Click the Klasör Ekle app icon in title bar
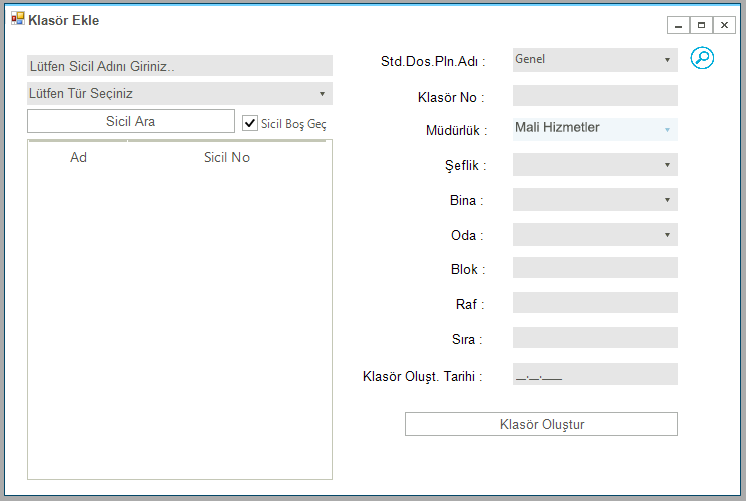This screenshot has height=501, width=746. tap(18, 19)
